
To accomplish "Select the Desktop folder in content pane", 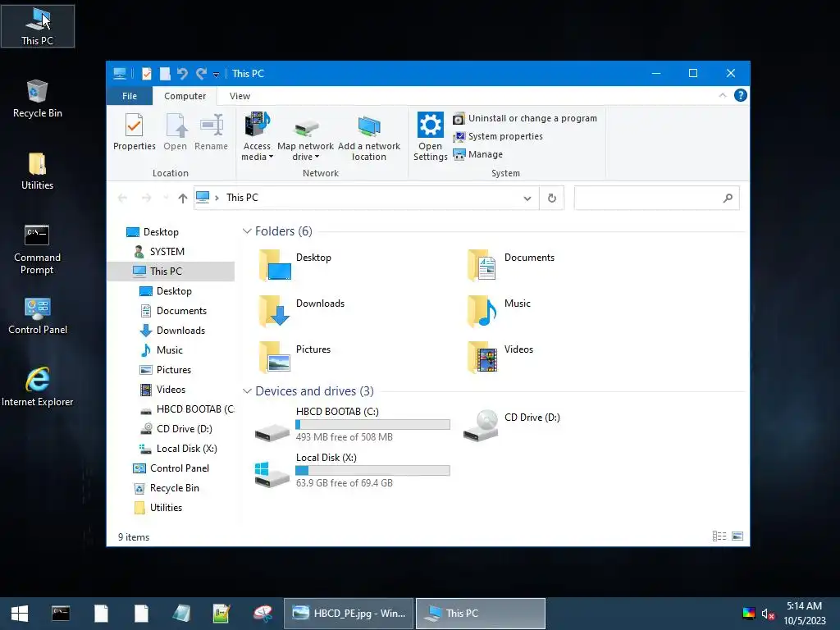I will [x=294, y=265].
